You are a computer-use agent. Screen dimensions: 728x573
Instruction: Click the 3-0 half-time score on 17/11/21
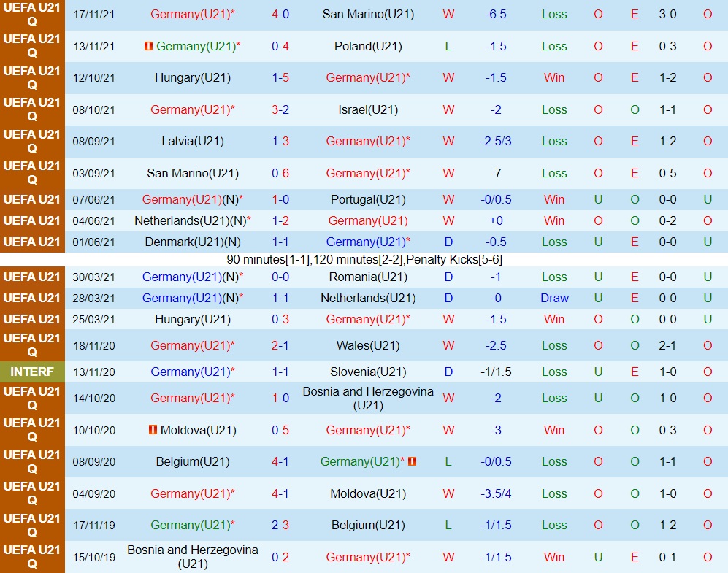pos(667,15)
